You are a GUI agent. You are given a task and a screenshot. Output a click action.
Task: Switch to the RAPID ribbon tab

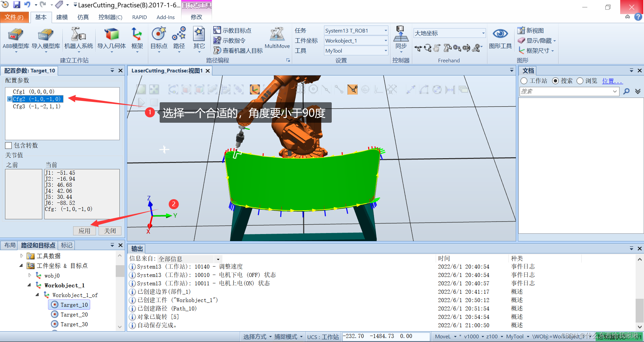coord(140,17)
